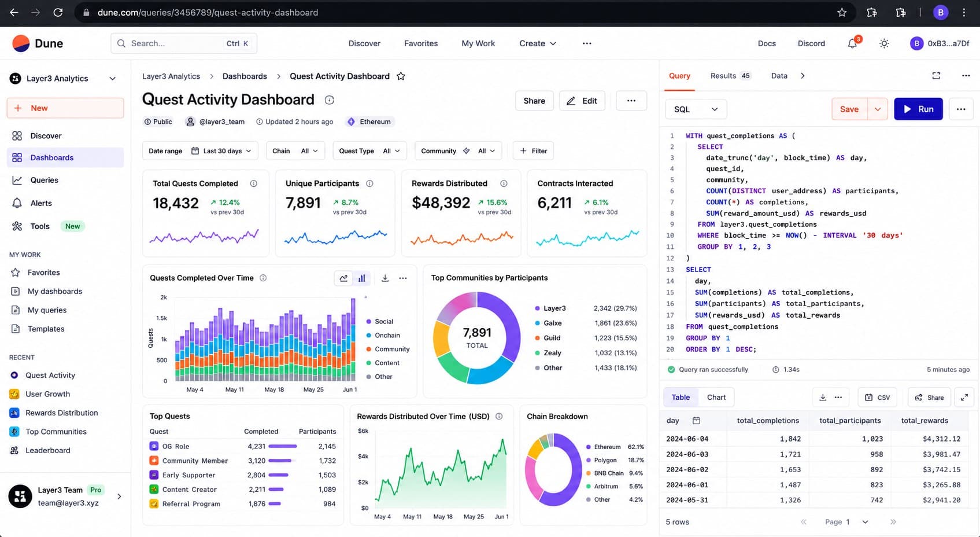Open the top navigation more menu
This screenshot has width=980, height=537.
coord(587,43)
